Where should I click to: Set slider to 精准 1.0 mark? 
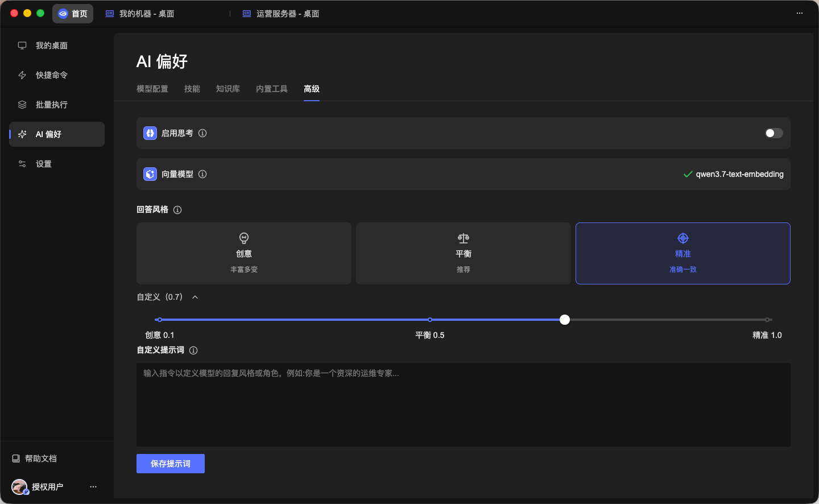click(x=767, y=320)
